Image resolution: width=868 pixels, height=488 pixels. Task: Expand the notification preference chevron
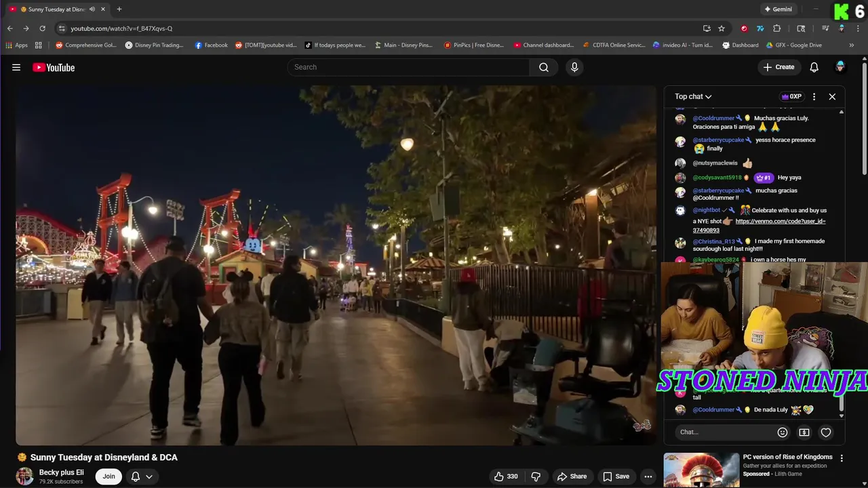pyautogui.click(x=149, y=476)
